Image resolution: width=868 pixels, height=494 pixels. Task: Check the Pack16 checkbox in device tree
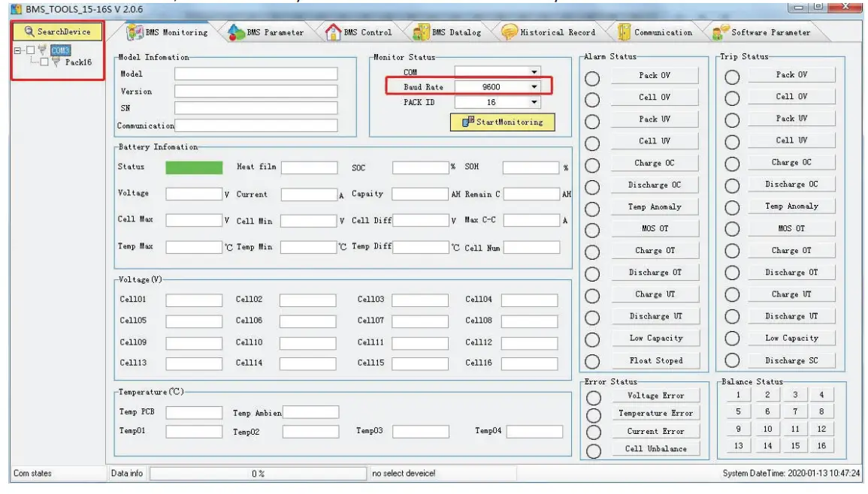pyautogui.click(x=44, y=62)
